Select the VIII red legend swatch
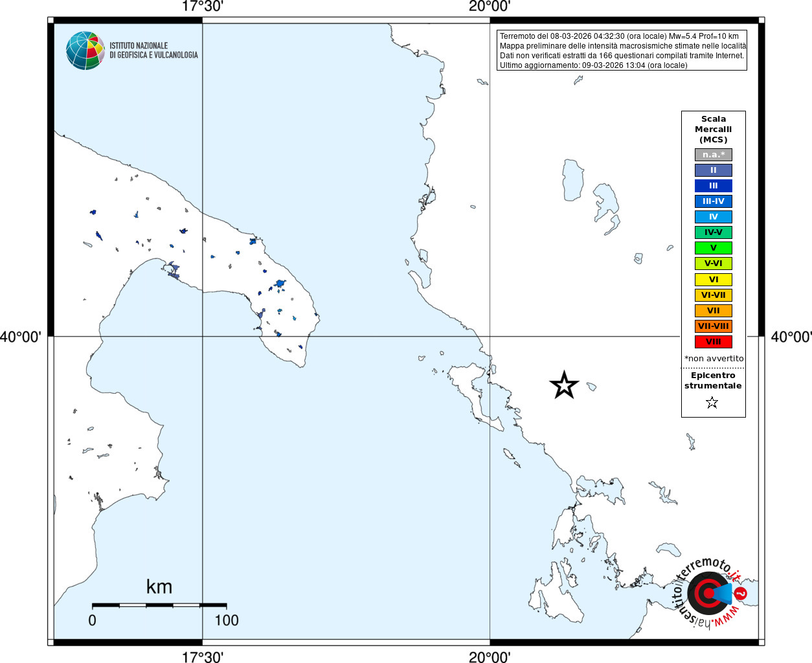Image resolution: width=812 pixels, height=663 pixels. pyautogui.click(x=714, y=342)
